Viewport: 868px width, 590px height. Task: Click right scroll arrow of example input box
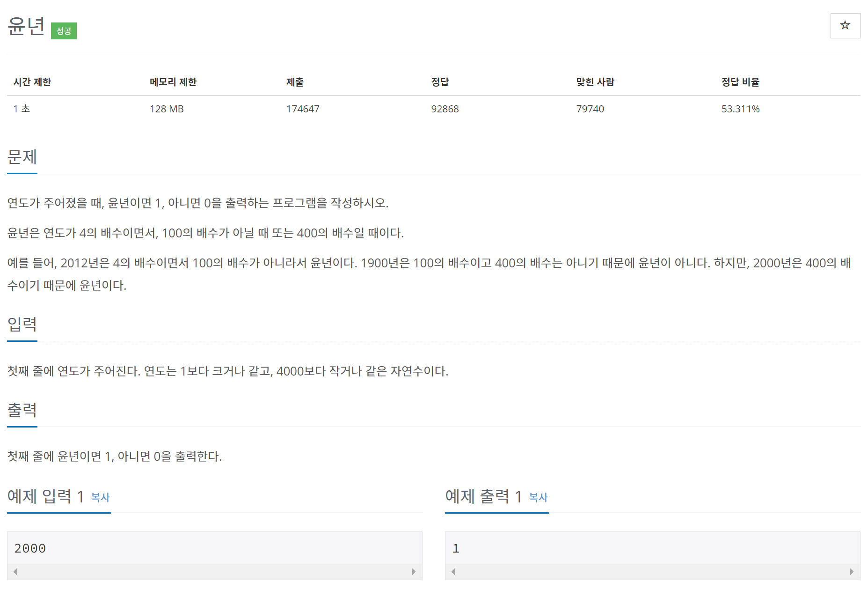click(x=414, y=572)
